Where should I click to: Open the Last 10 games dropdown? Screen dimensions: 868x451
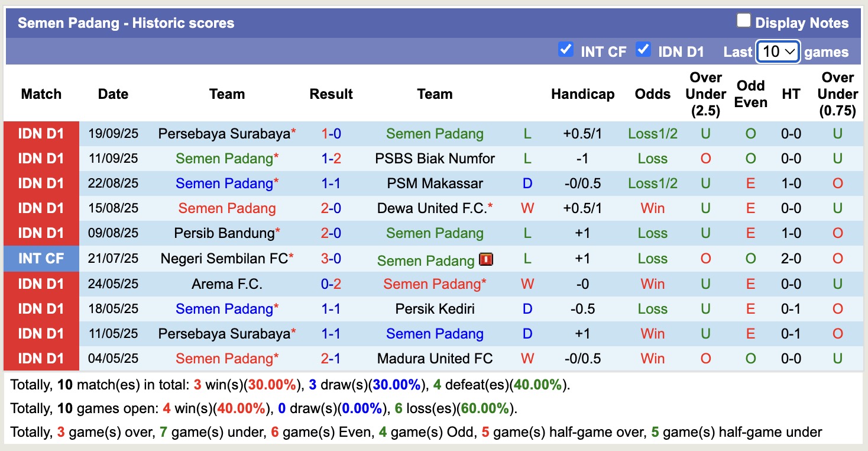pyautogui.click(x=778, y=51)
